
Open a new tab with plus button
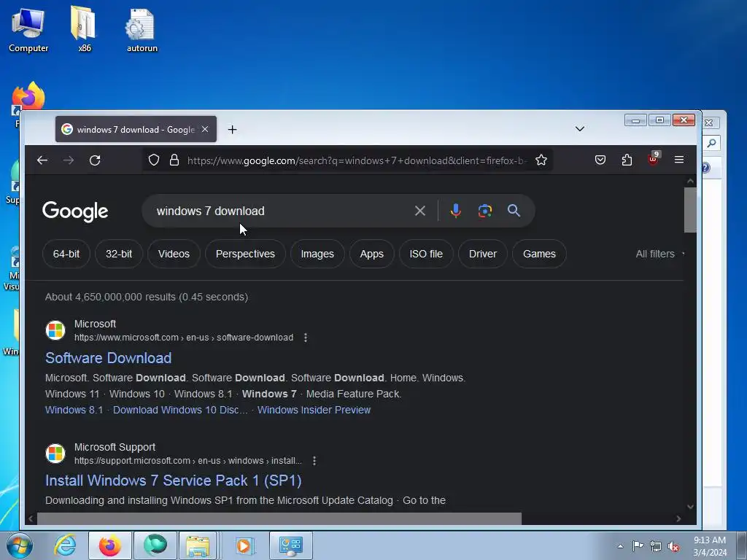pyautogui.click(x=233, y=130)
